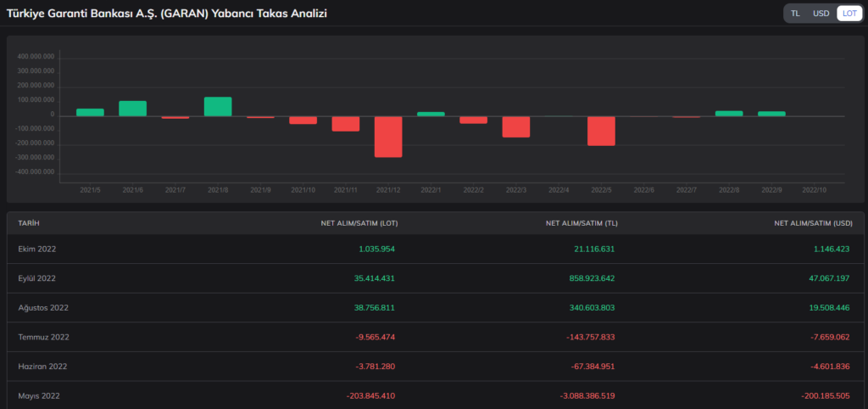The image size is (868, 409).
Task: Click the TARİH column header
Action: pos(29,223)
